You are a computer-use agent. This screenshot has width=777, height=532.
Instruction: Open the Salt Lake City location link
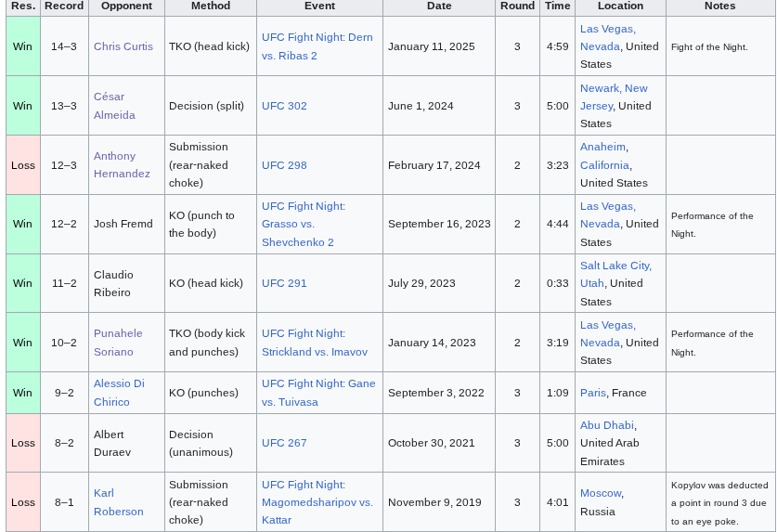click(x=616, y=266)
